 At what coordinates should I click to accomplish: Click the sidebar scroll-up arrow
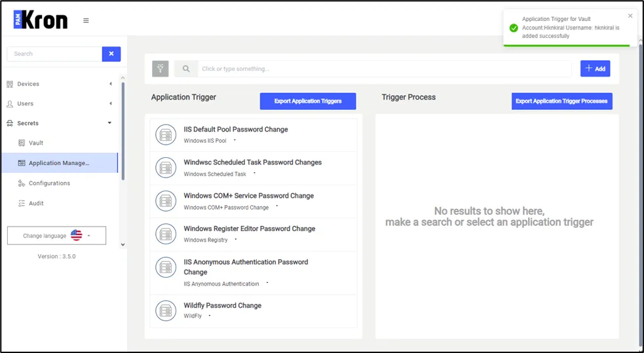coord(123,77)
